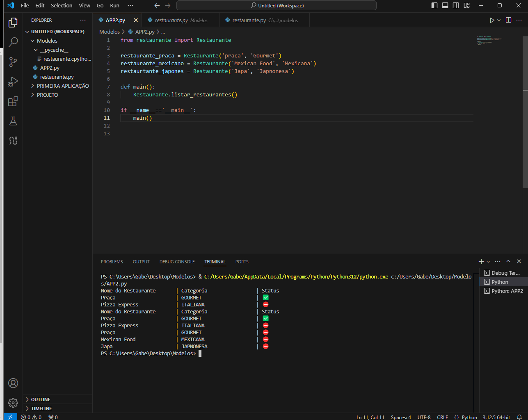Open Customize Layout button
This screenshot has height=420, width=528.
(x=467, y=5)
